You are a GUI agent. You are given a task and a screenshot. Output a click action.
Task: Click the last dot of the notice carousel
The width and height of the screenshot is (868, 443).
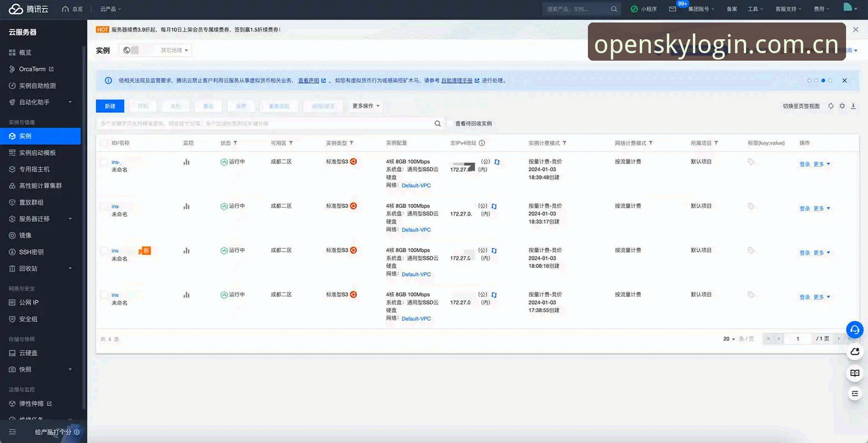point(830,81)
